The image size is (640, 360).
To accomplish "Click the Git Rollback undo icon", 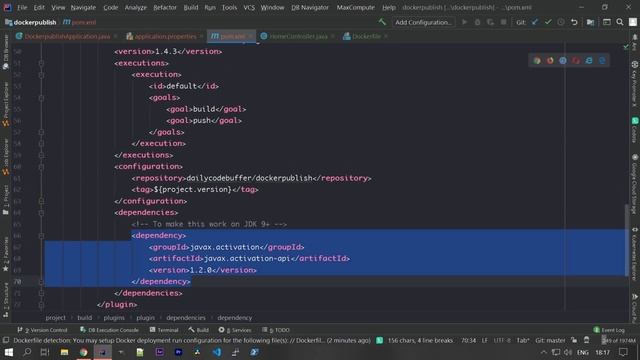I will tap(574, 22).
